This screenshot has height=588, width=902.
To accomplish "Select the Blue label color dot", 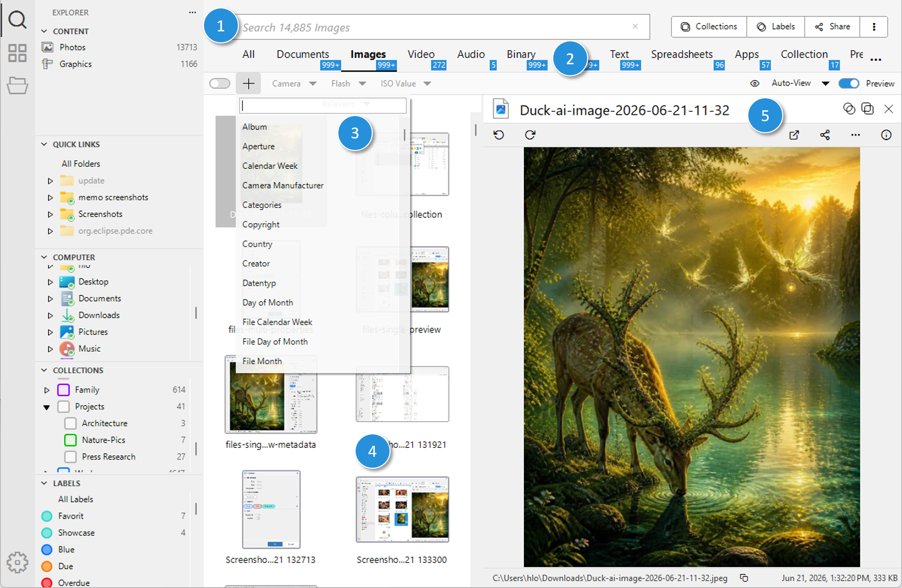I will point(47,549).
